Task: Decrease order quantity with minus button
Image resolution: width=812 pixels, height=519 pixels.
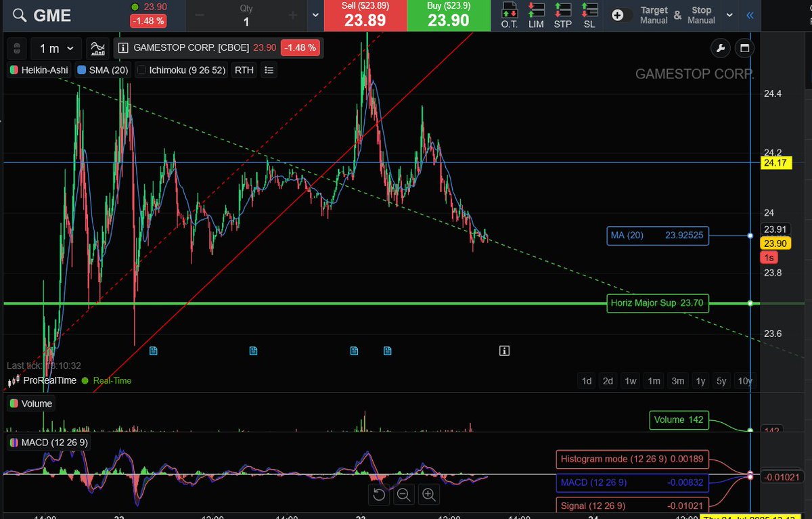Action: pos(199,15)
